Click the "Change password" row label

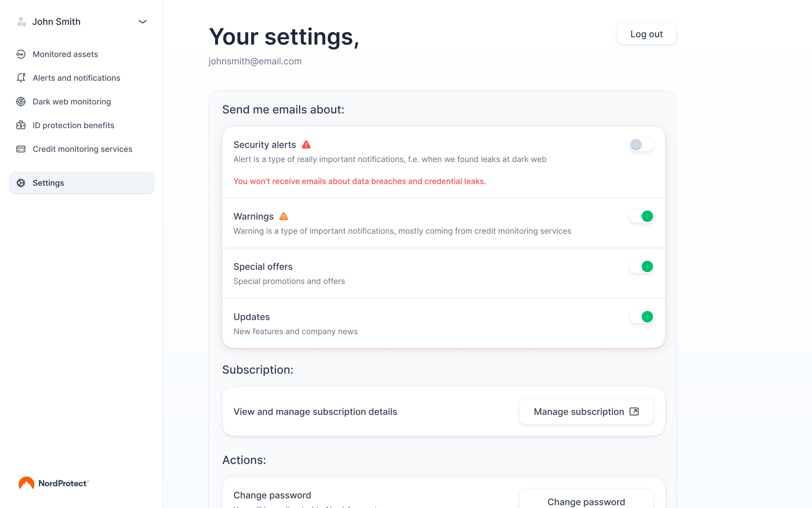[x=272, y=495]
